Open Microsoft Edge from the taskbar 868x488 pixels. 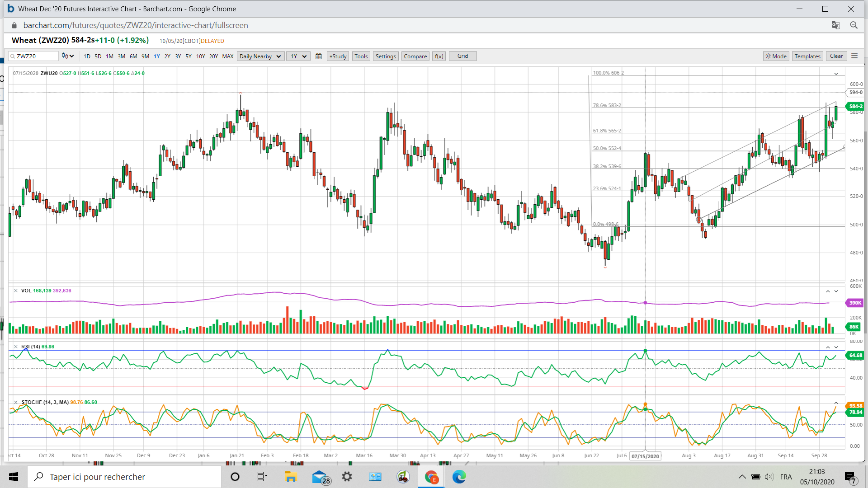click(x=459, y=477)
